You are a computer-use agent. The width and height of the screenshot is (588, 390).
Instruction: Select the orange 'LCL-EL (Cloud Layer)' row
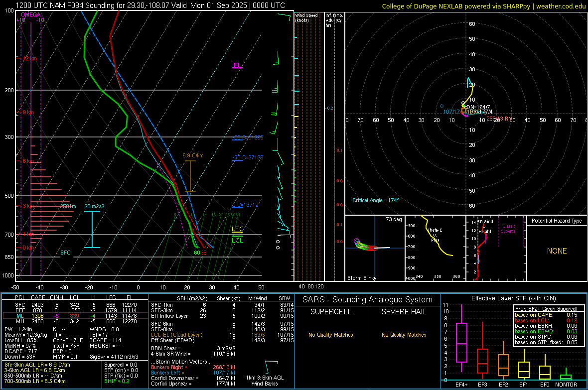coord(222,335)
